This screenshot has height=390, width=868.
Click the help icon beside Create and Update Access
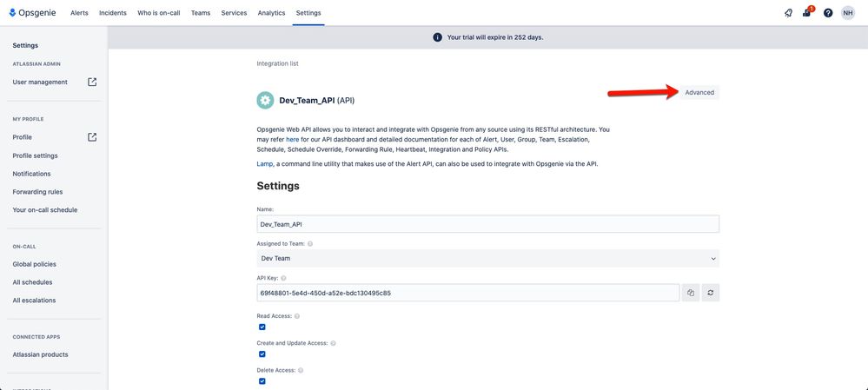334,344
